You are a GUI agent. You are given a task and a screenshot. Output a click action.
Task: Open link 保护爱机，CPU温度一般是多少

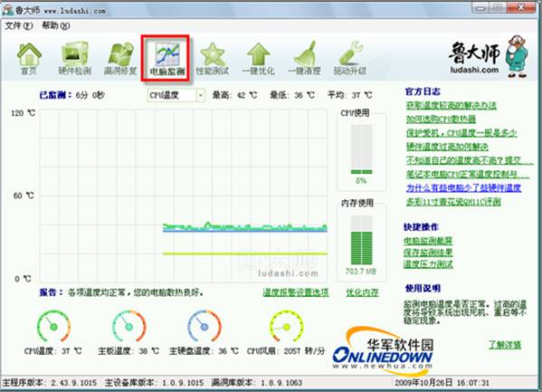[x=461, y=133]
